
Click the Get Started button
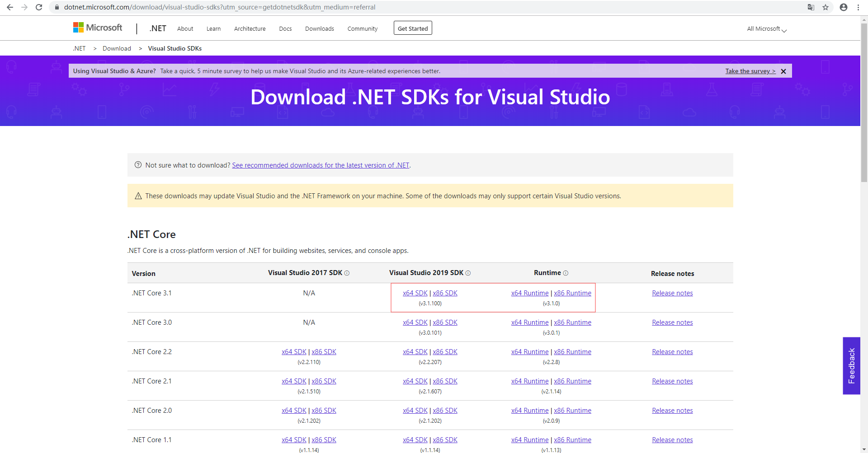pos(412,28)
